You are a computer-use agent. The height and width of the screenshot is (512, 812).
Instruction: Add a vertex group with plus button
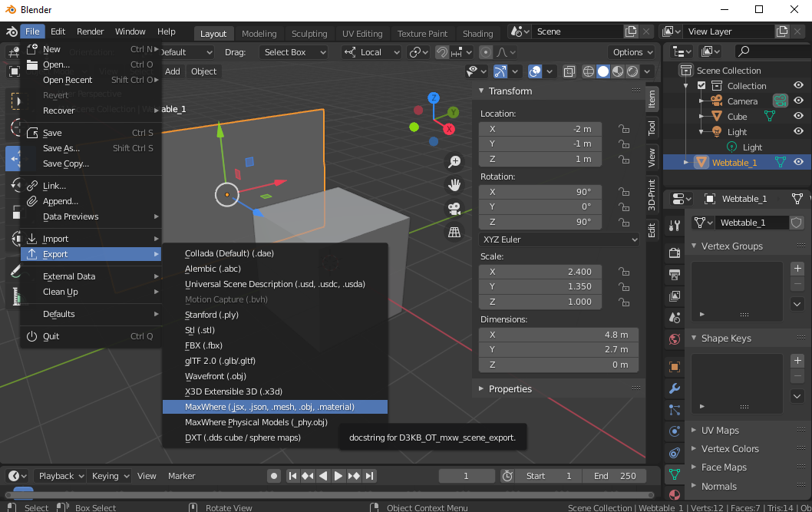[797, 268]
